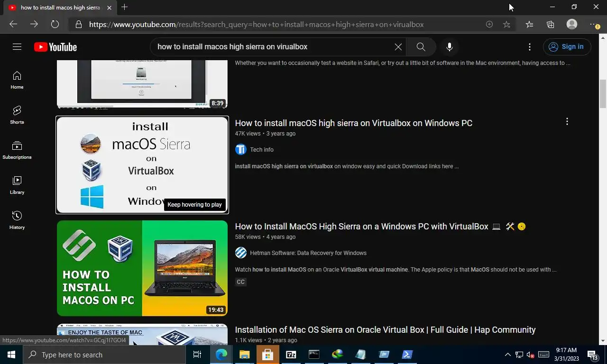Open the YouTube guide hamburger menu
The image size is (607, 364).
17,46
